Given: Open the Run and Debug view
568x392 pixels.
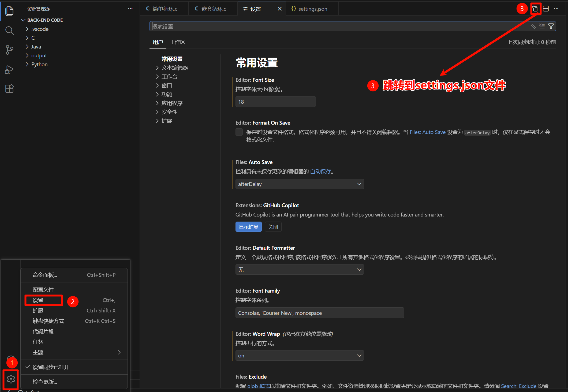Looking at the screenshot, I should [x=9, y=69].
